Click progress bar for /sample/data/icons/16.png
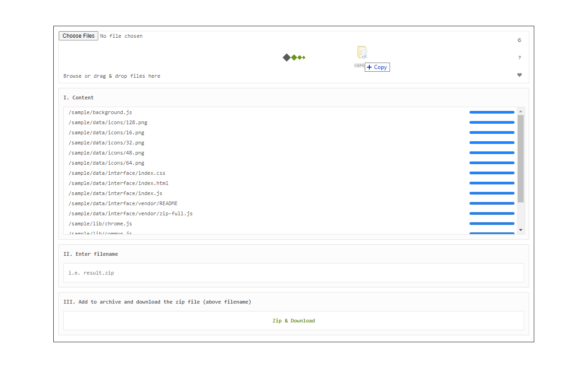Viewport: 588px width, 368px height. pyautogui.click(x=492, y=132)
